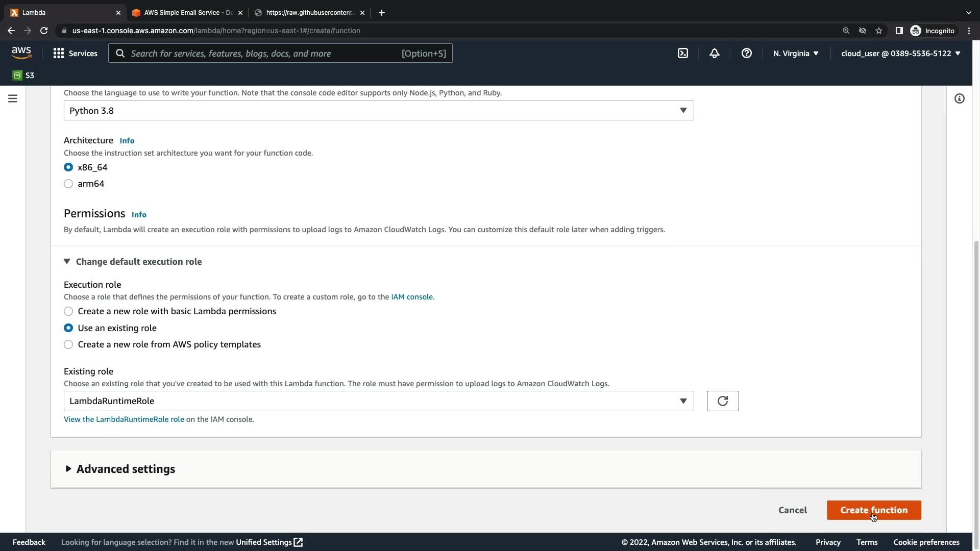This screenshot has height=551, width=980.
Task: Refresh the existing roles list
Action: [x=722, y=401]
